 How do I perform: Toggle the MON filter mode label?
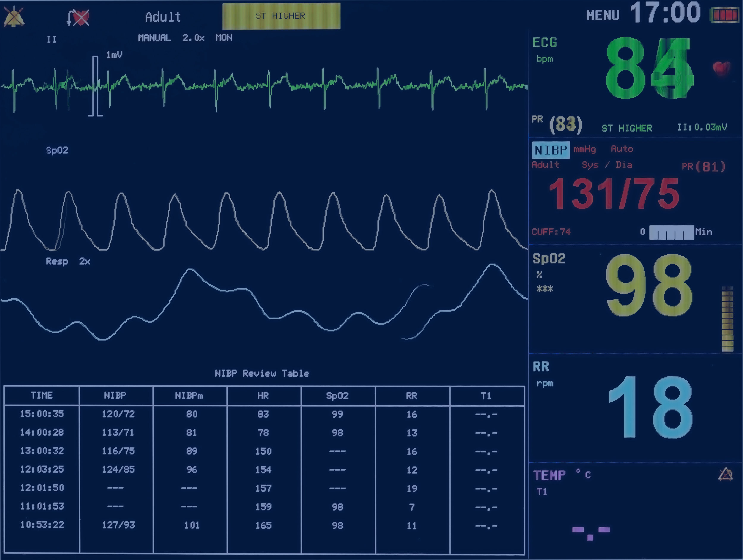click(x=224, y=38)
